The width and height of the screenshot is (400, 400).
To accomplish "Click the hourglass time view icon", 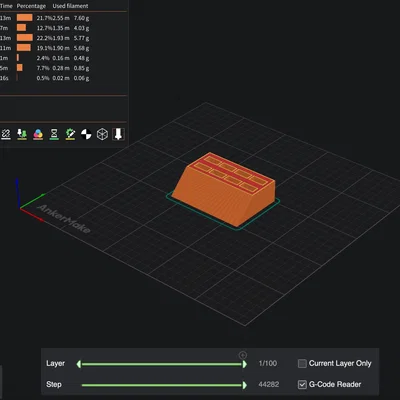I will tap(54, 134).
